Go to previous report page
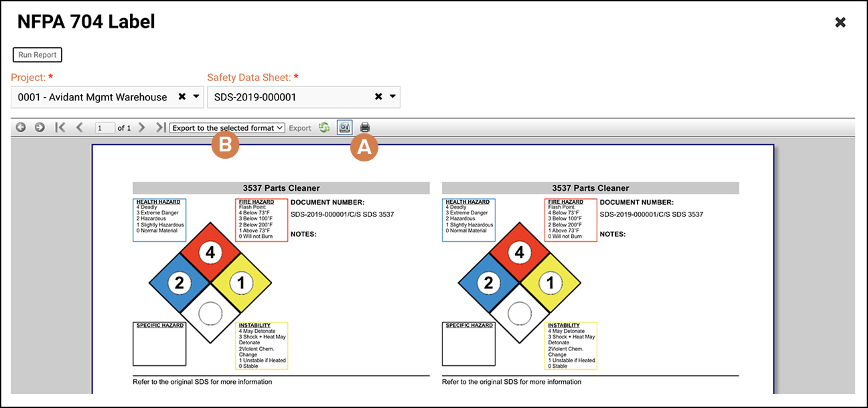 [x=79, y=127]
